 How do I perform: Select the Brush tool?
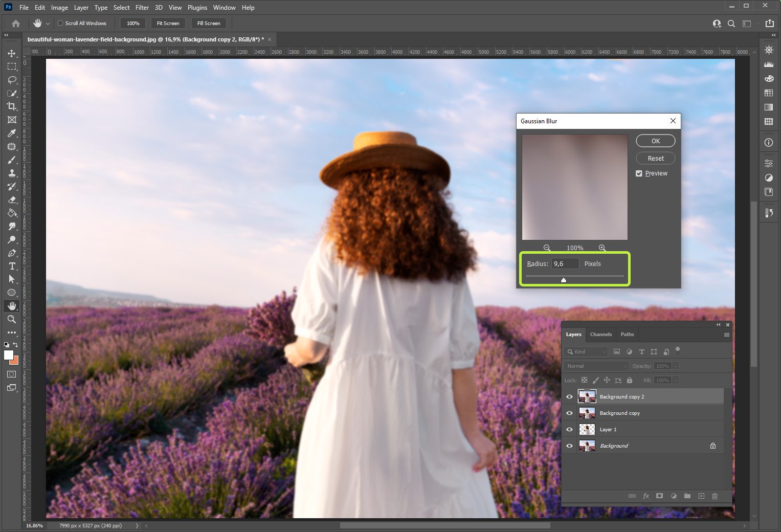pyautogui.click(x=12, y=160)
